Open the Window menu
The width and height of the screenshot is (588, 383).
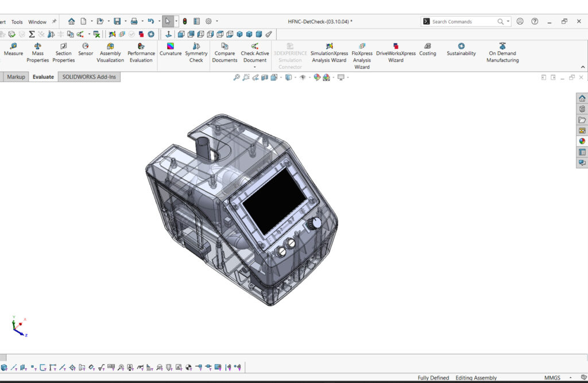pos(37,22)
